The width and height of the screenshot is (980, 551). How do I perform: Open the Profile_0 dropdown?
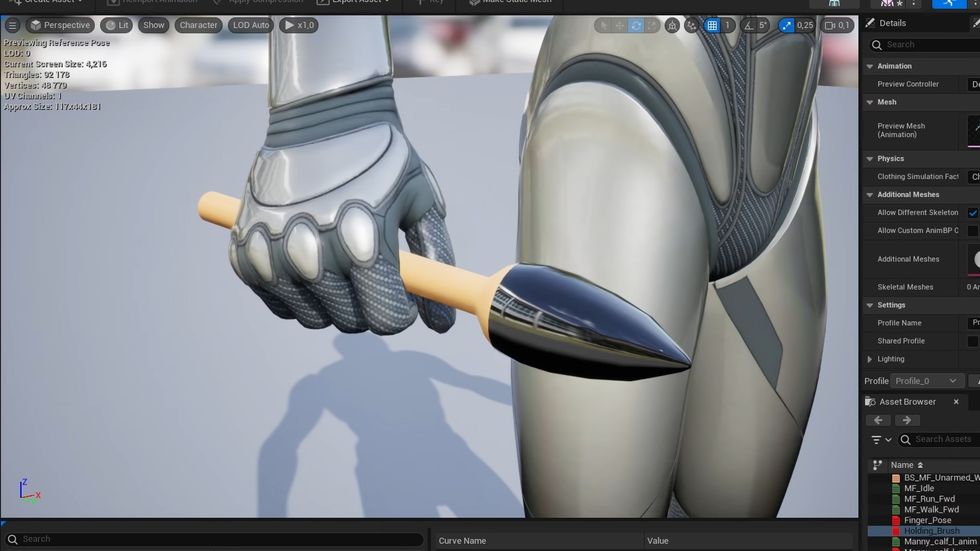point(926,380)
